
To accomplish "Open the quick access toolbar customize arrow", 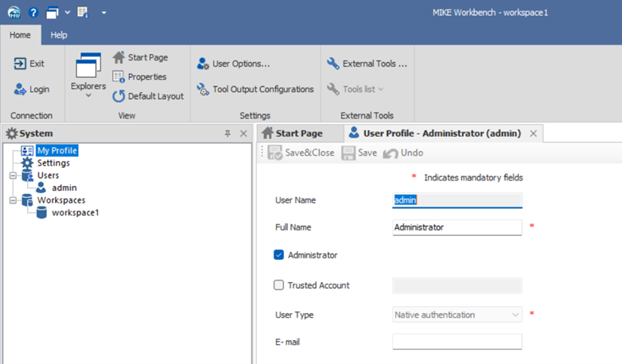I will click(x=104, y=13).
